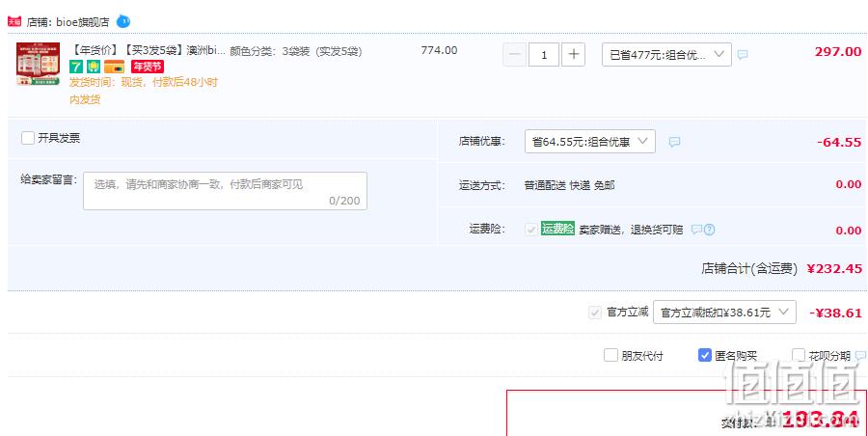Click 颜色分类:3袋装 variant text
This screenshot has height=436, width=868.
[x=296, y=51]
